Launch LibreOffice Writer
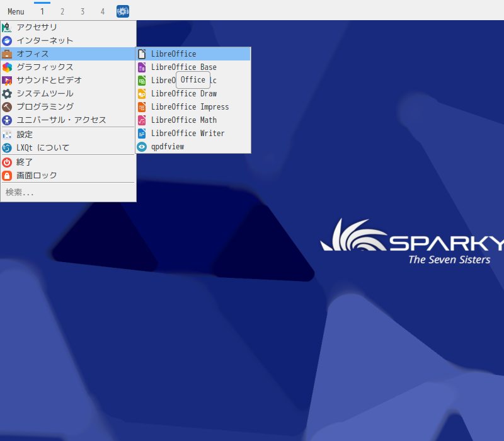Image resolution: width=504 pixels, height=441 pixels. coord(193,133)
